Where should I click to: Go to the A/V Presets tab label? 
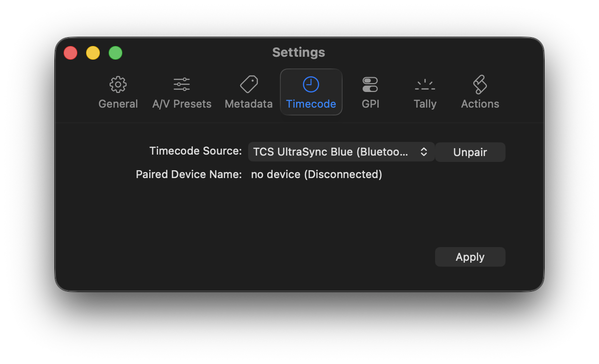coord(182,104)
